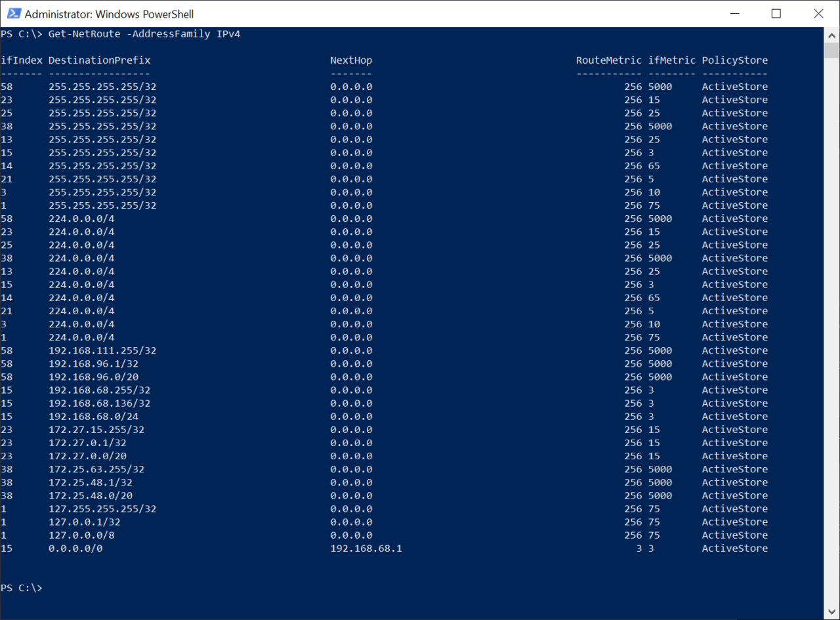Click the ifMetric column header
Screen dimensions: 840x620
click(671, 60)
